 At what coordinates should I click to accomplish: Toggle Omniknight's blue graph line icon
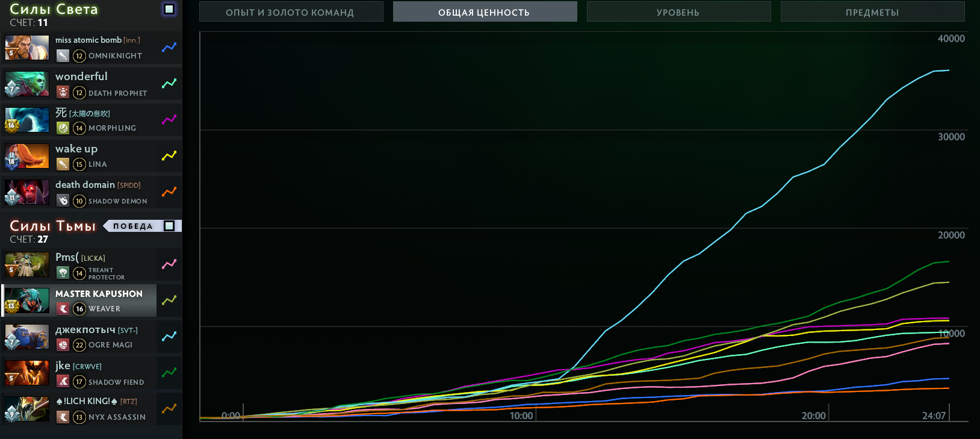[x=169, y=47]
